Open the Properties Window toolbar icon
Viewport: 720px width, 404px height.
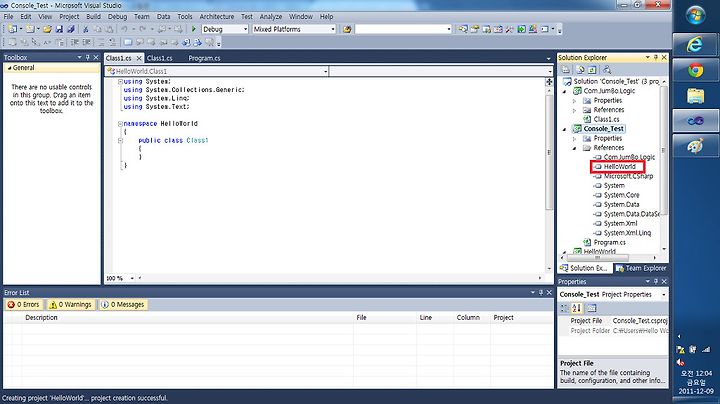pyautogui.click(x=475, y=29)
